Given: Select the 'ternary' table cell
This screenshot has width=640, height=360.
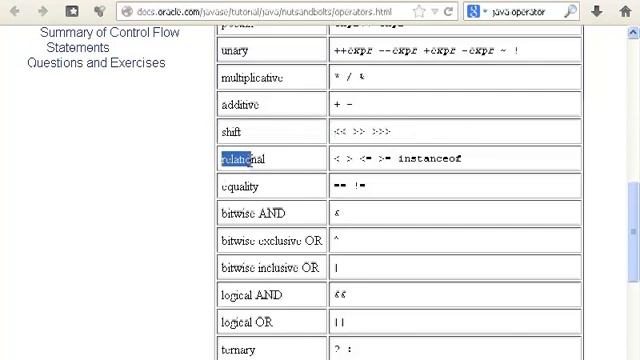Looking at the screenshot, I should click(272, 348).
